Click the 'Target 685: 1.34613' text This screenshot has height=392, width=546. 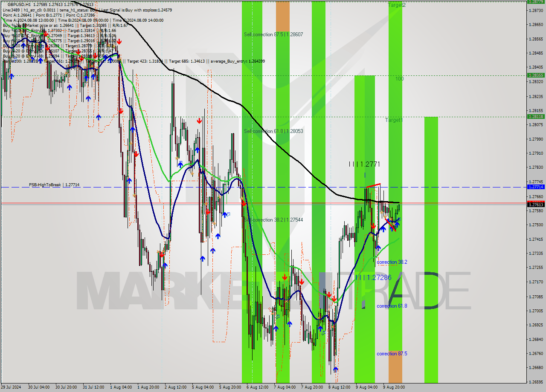pos(186,61)
